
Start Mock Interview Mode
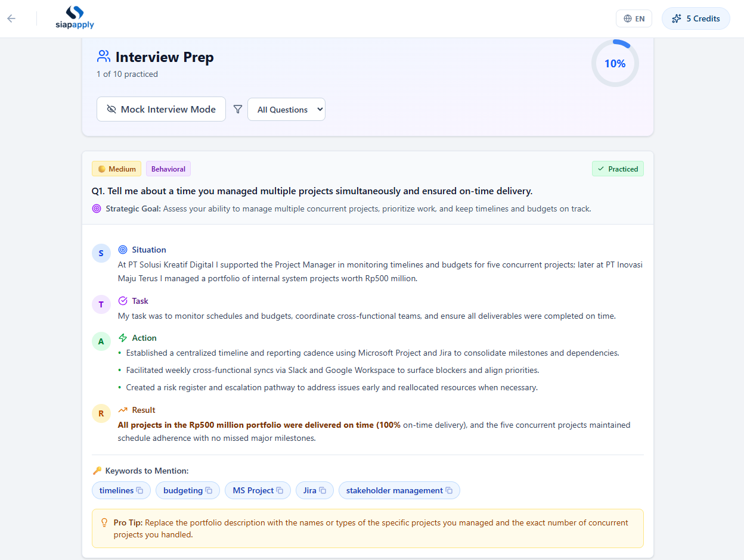pos(161,109)
